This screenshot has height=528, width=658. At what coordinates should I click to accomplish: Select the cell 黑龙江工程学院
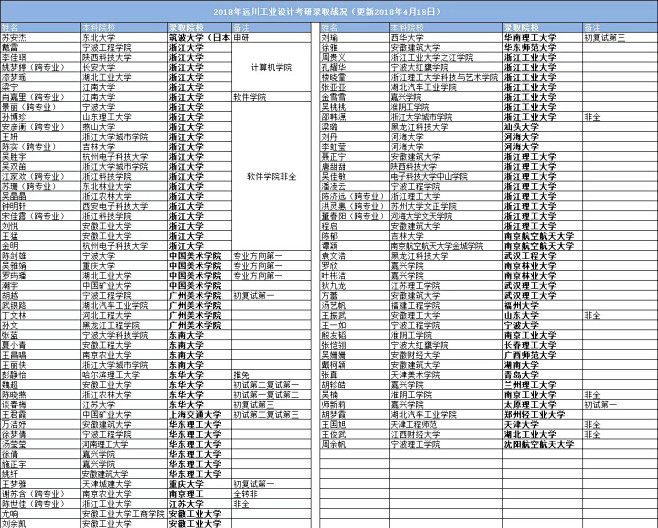pos(124,325)
